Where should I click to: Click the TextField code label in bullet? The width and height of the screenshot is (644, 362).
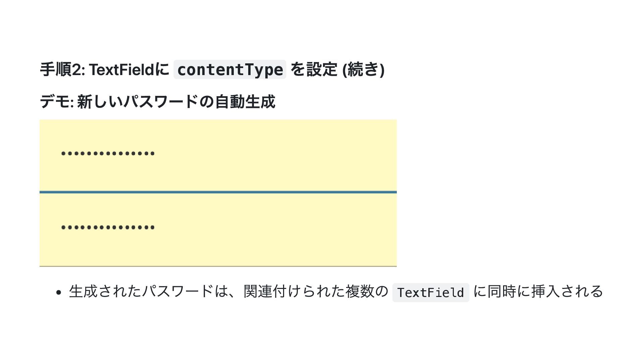431,293
